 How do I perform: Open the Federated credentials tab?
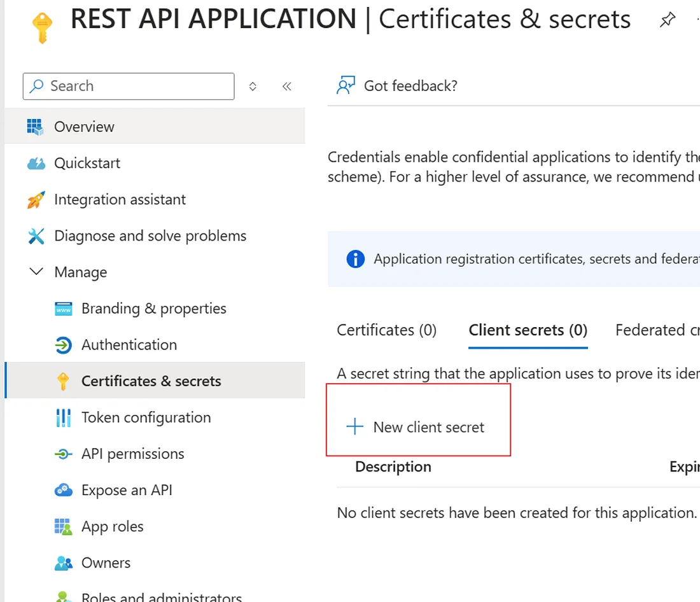point(657,330)
